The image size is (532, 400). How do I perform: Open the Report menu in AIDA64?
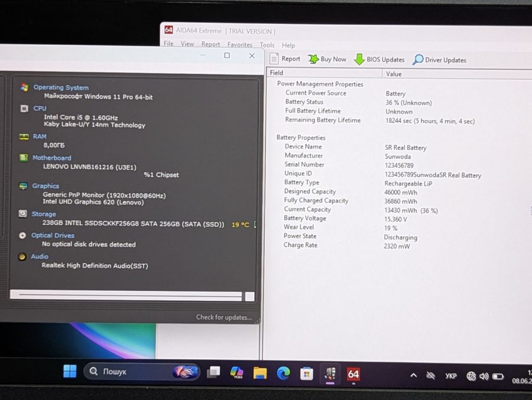pyautogui.click(x=210, y=44)
